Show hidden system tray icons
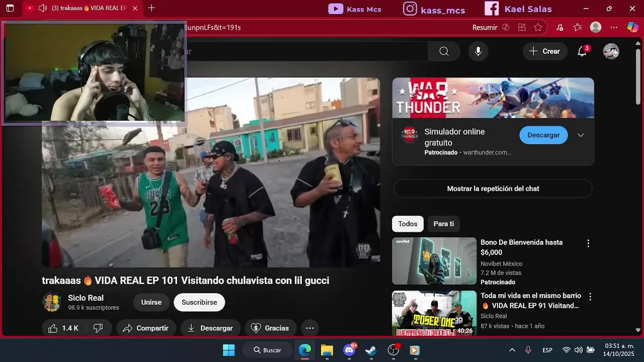Screen dimensions: 644x362 click(x=512, y=350)
